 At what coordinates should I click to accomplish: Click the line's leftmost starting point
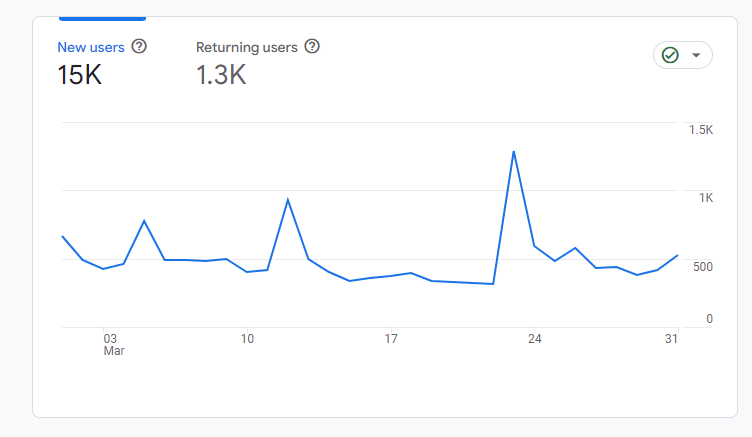62,236
